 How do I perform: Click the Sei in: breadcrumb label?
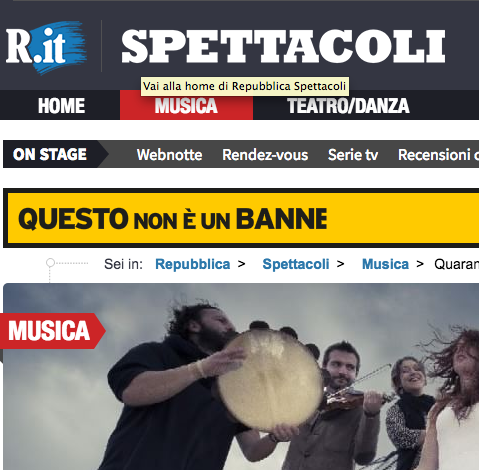coord(123,264)
